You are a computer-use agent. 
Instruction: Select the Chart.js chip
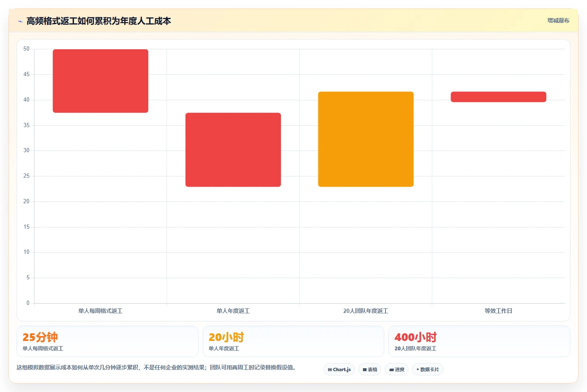pos(339,369)
